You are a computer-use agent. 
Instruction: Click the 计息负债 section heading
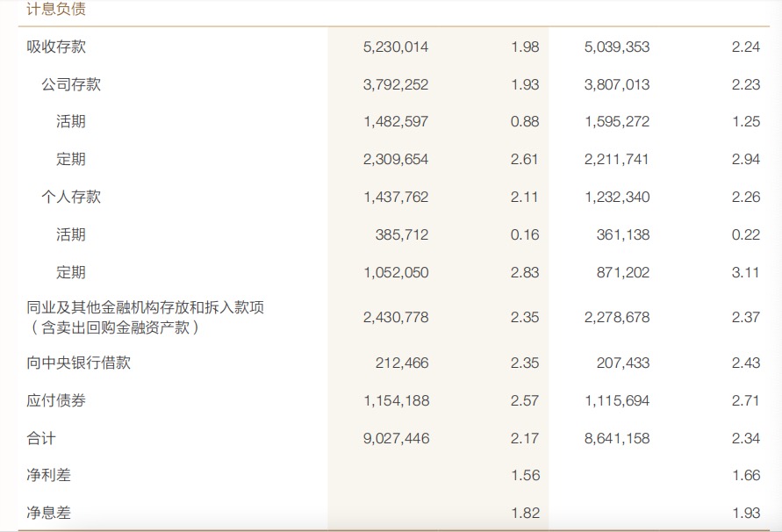(x=56, y=11)
